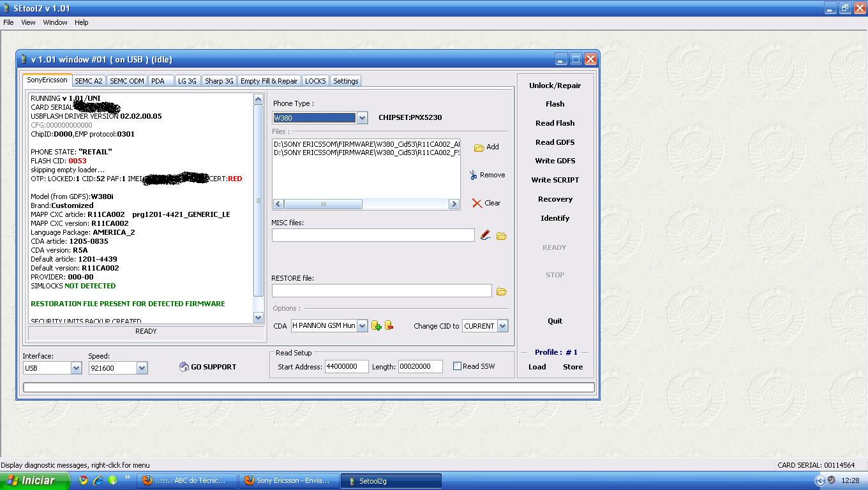
Task: Expand the quick launch overflow chevron
Action: tap(127, 478)
